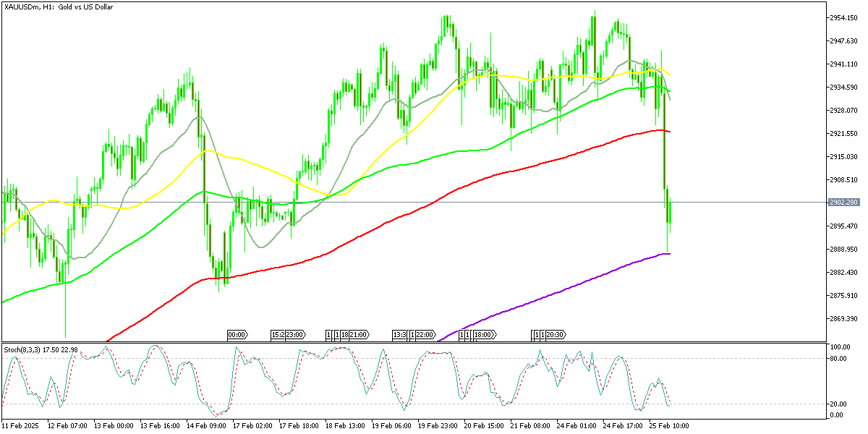Viewport: 868px width, 434px height.
Task: Click the 00:00 event marker flag
Action: click(237, 335)
